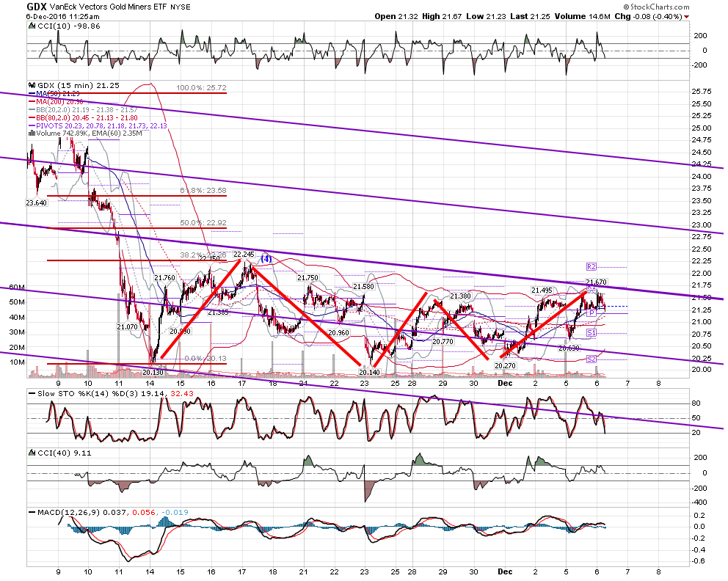The image size is (728, 581).
Task: Click the PIVOTS legend entry
Action: [98, 125]
